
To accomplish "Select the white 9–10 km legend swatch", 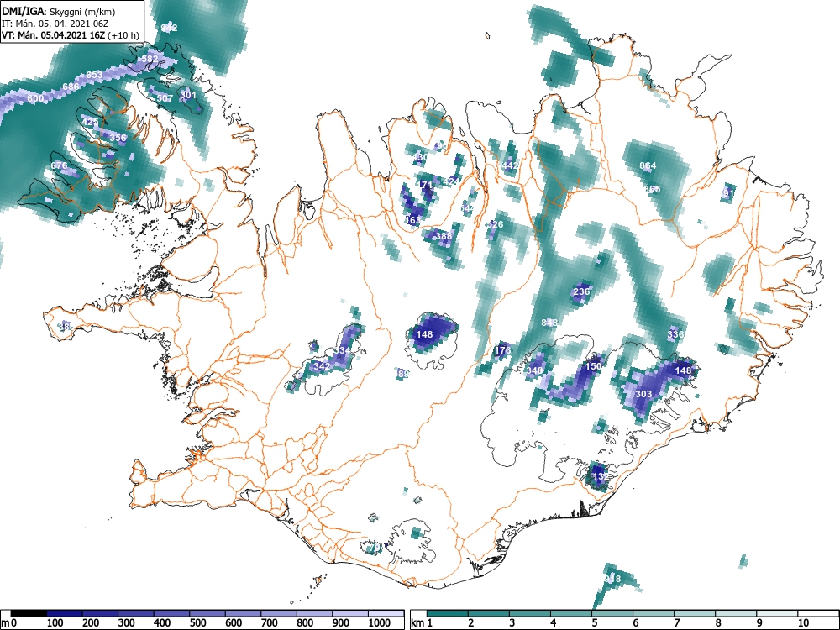I will 777,613.
